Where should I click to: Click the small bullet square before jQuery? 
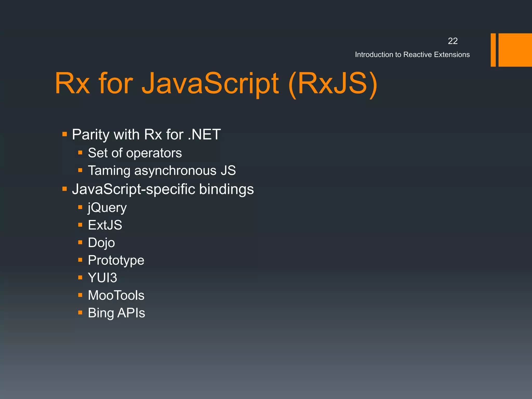point(80,207)
